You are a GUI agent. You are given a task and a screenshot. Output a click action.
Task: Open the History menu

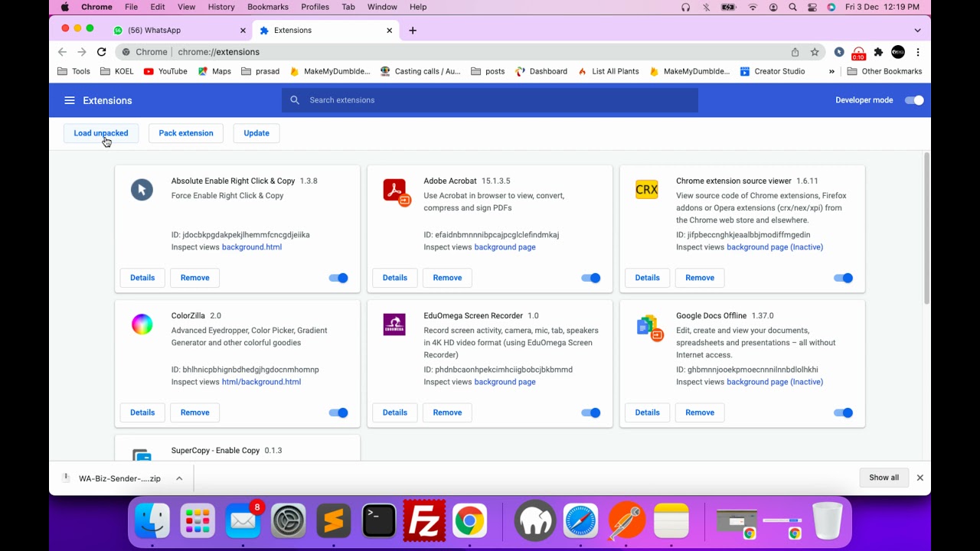(221, 7)
